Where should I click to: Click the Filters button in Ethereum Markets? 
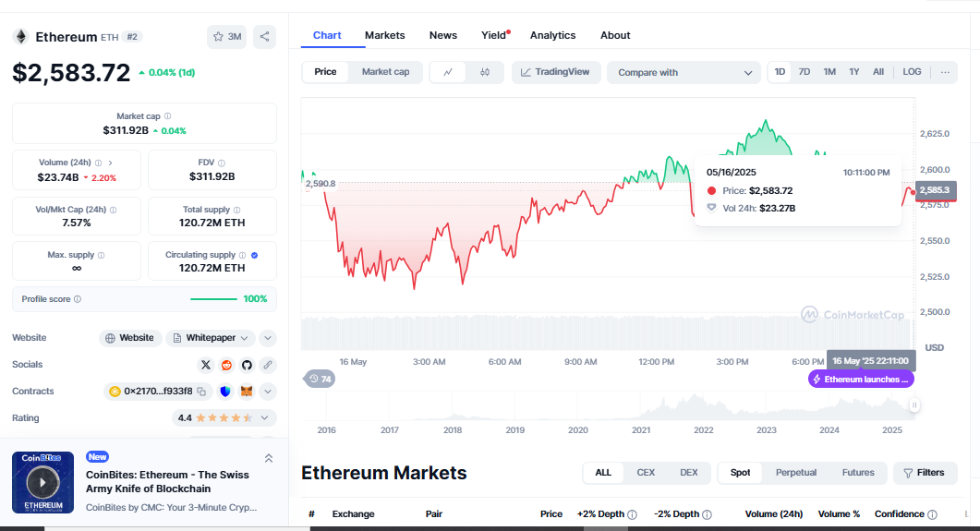click(x=924, y=473)
